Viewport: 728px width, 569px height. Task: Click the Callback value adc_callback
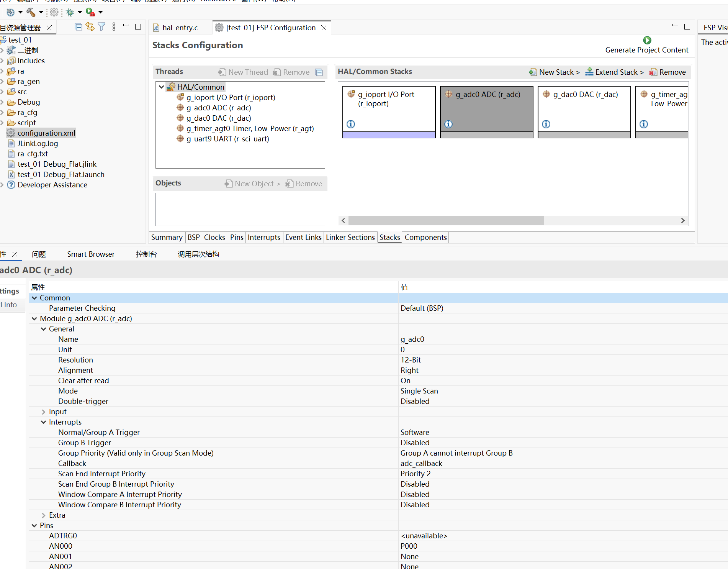pos(421,464)
